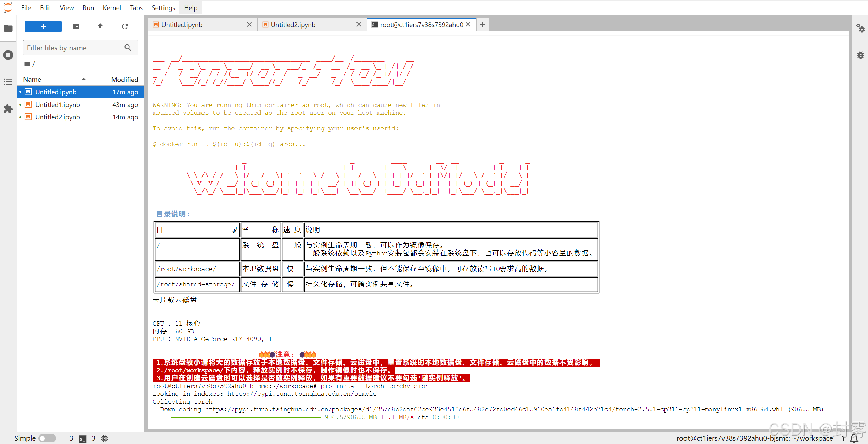Open Untitled1.ipynb in the file list
The image size is (868, 444).
(58, 105)
